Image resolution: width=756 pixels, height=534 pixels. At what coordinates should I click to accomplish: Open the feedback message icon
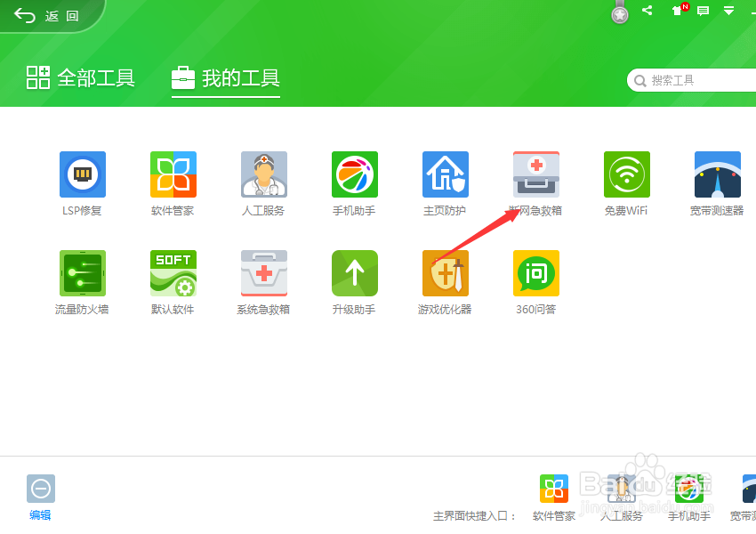[703, 11]
